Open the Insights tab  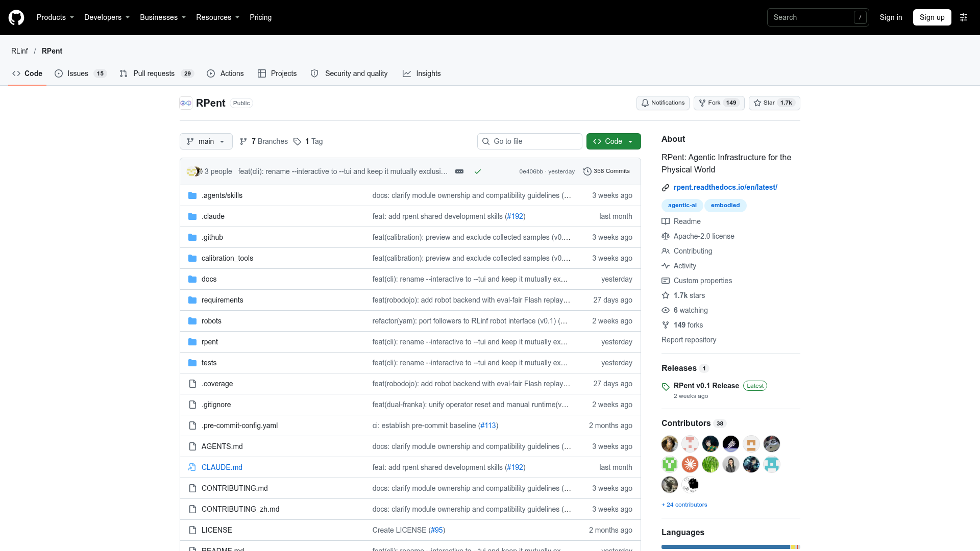pyautogui.click(x=422, y=73)
